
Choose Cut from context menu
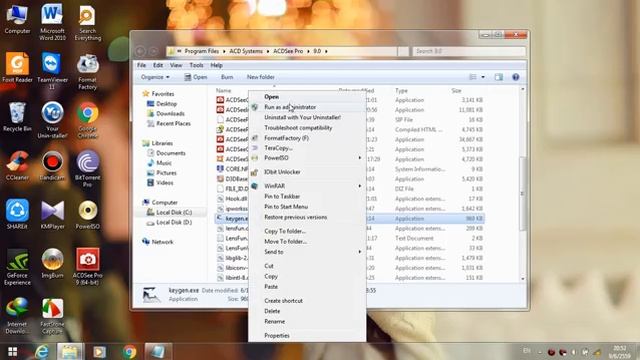307,266
